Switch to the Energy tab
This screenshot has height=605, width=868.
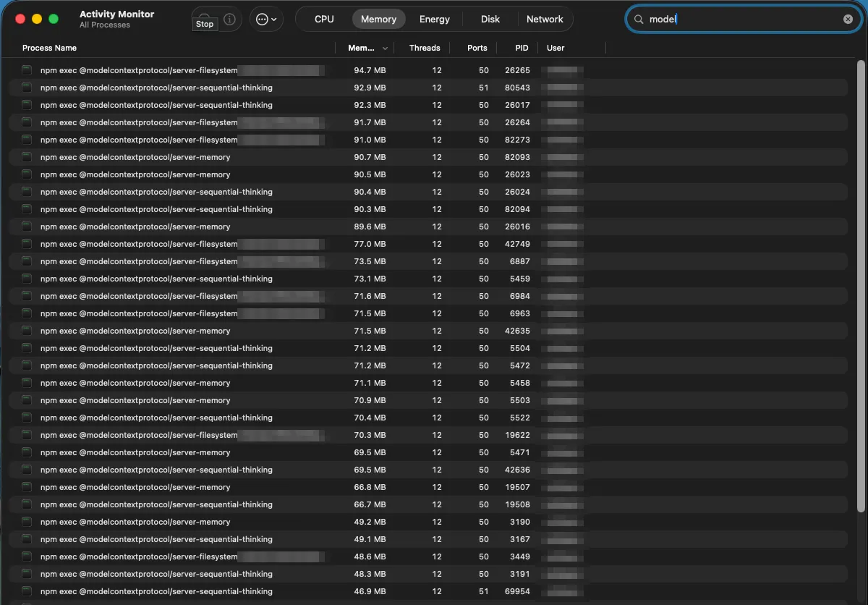click(x=435, y=19)
